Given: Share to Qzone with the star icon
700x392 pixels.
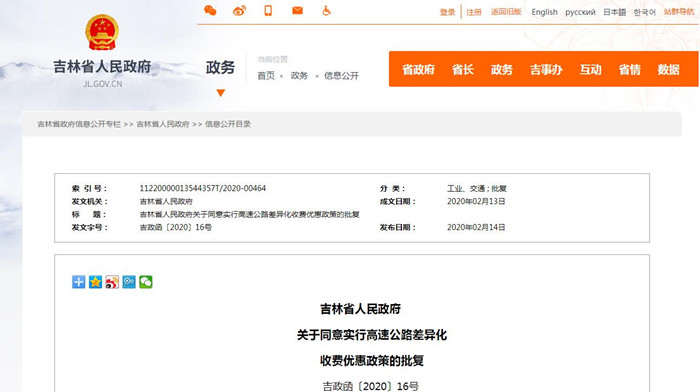Looking at the screenshot, I should [x=95, y=282].
